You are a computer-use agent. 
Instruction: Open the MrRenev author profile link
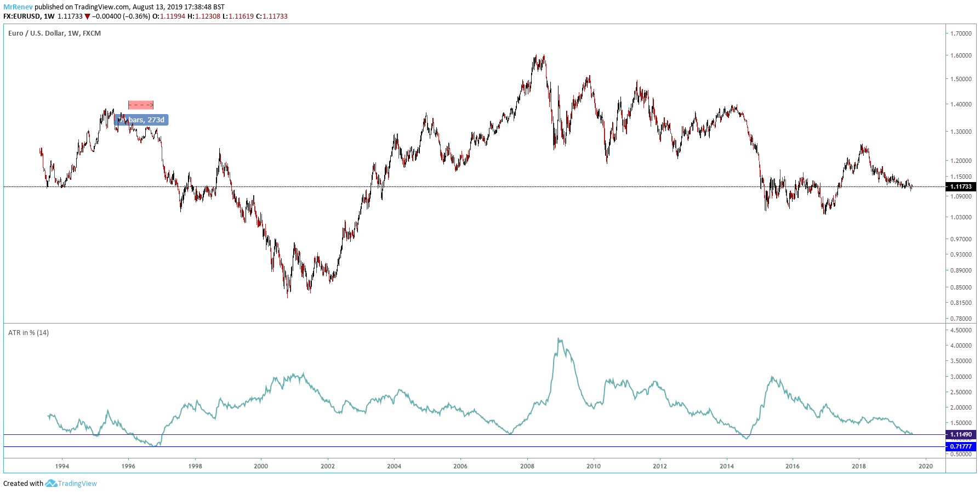pos(18,7)
